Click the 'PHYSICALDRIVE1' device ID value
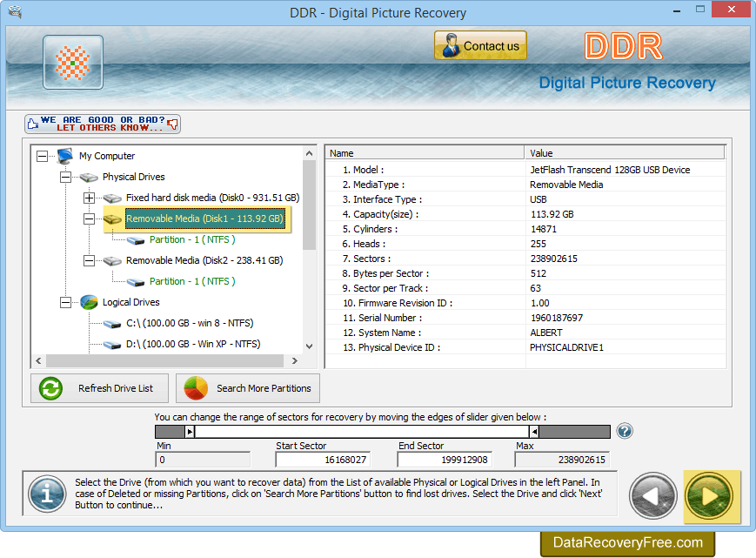The height and width of the screenshot is (558, 756). 566,347
